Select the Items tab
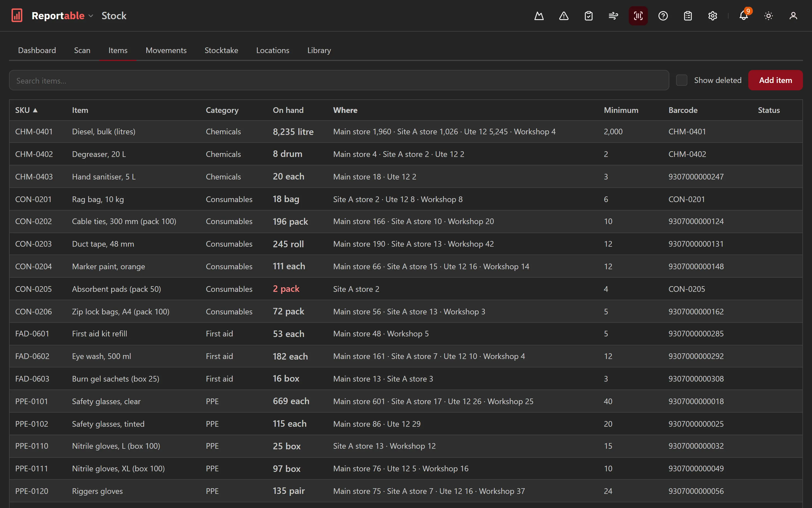This screenshot has height=508, width=812. (118, 51)
